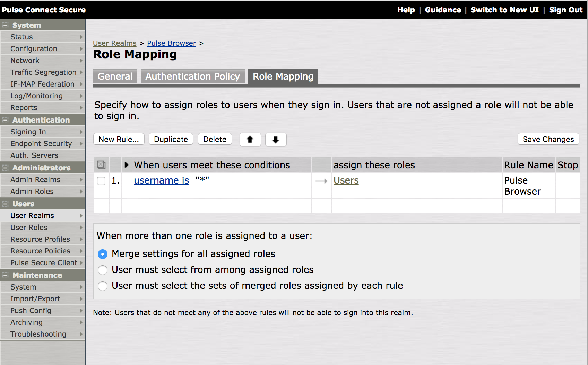
Task: Select sets of merged roles by each rule
Action: [x=103, y=286]
